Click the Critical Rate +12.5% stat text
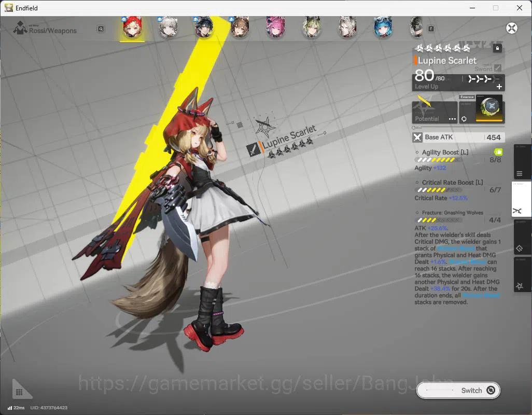Screen dimensions: 532x415 click(441, 198)
